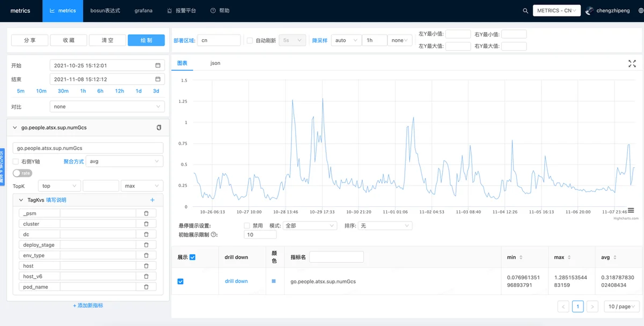644x326 pixels.
Task: Switch to the json tab
Action: point(215,63)
